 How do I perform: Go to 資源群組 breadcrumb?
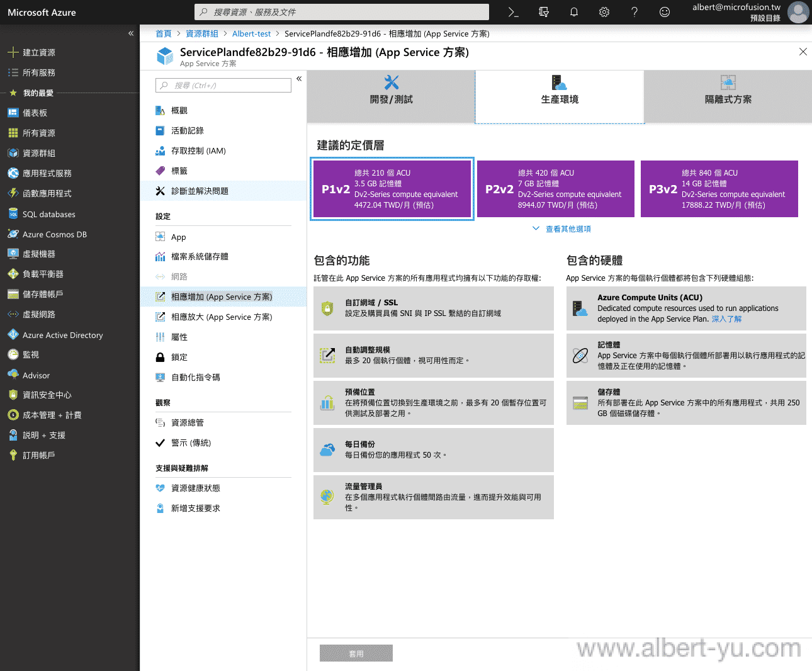coord(202,34)
